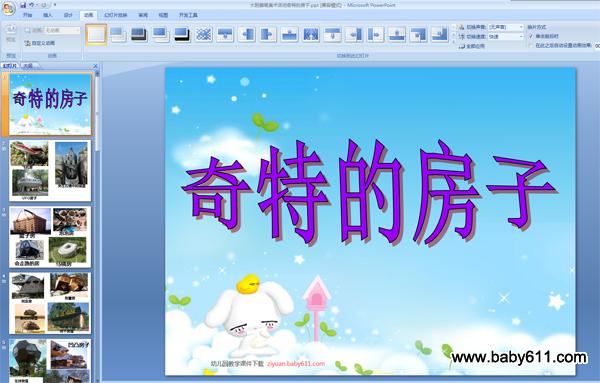Apply the Dissolve checkered transition effect
600x383 pixels.
(204, 34)
